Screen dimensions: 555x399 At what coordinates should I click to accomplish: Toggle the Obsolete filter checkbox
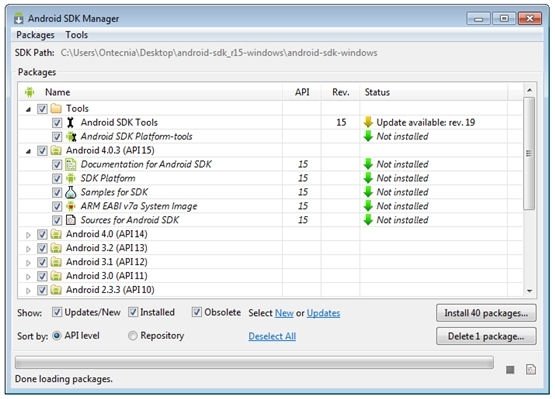click(x=197, y=312)
